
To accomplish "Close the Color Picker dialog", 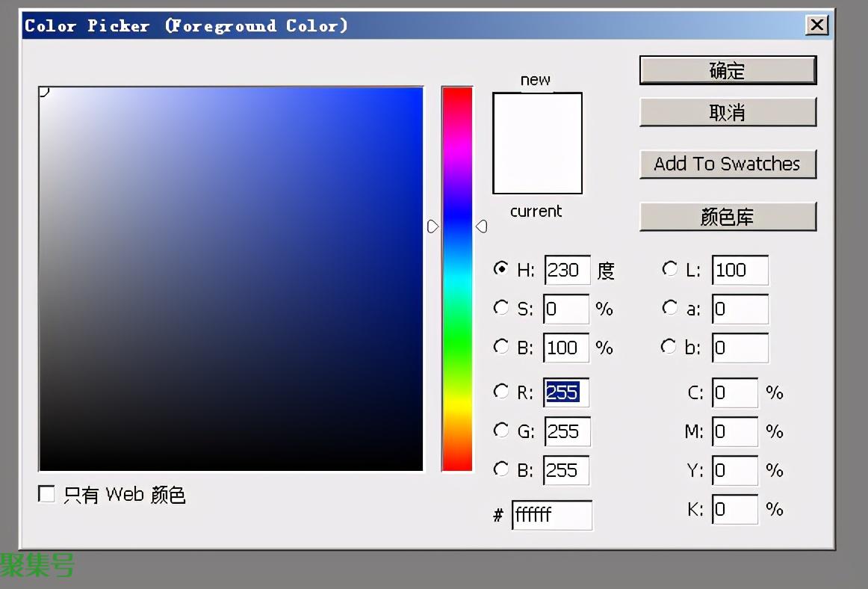I will pos(817,25).
